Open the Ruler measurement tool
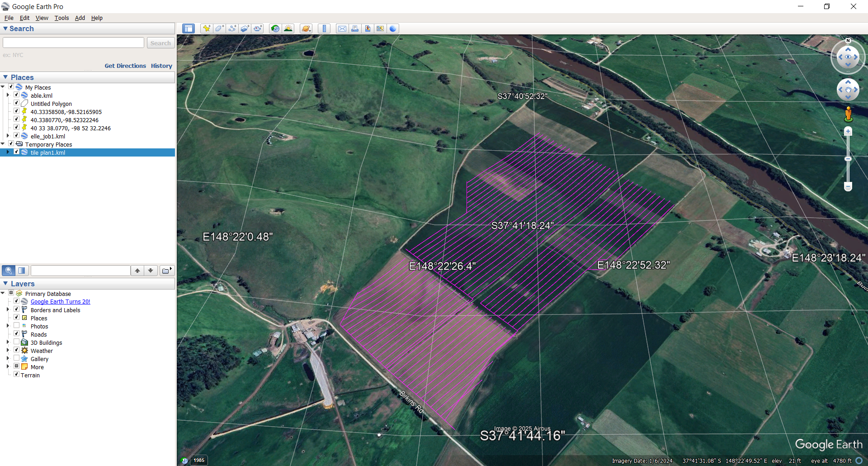868x466 pixels. pyautogui.click(x=324, y=29)
